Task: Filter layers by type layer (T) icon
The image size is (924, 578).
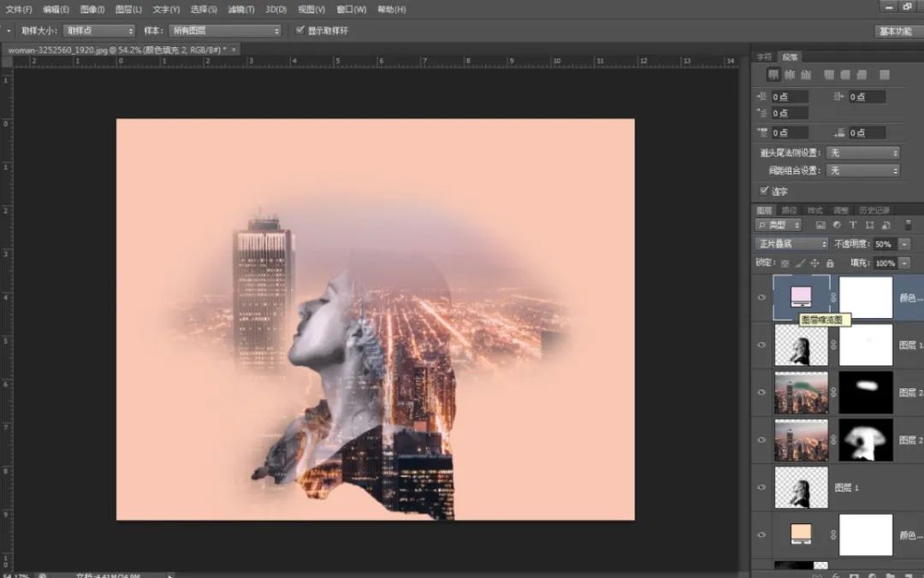Action: coord(853,225)
